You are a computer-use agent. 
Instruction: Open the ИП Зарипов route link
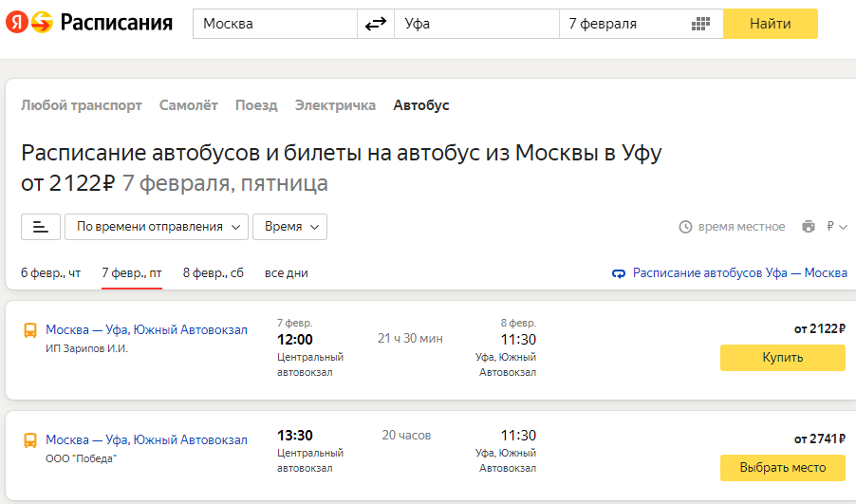pyautogui.click(x=146, y=329)
